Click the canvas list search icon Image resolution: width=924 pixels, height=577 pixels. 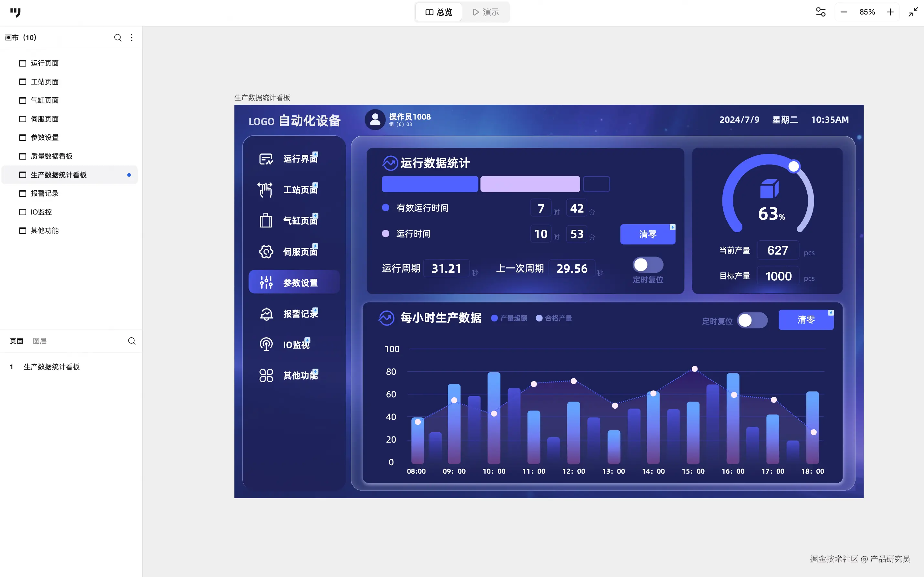coord(118,37)
